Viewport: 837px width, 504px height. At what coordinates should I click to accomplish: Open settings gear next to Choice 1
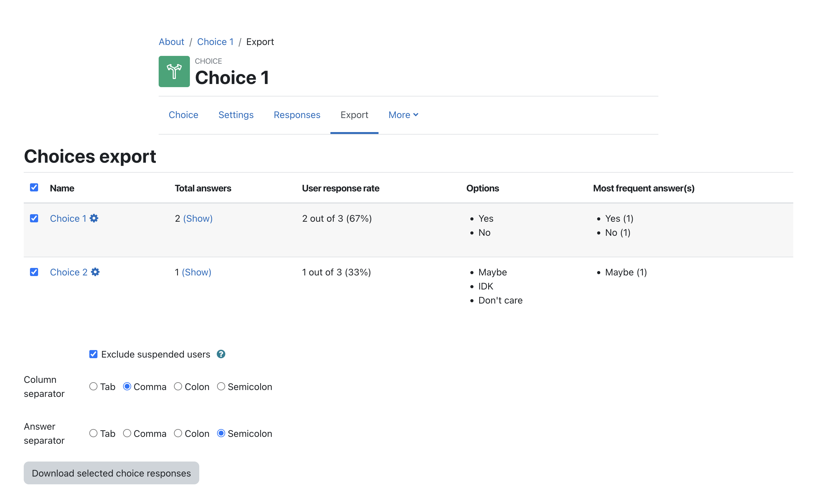[94, 218]
